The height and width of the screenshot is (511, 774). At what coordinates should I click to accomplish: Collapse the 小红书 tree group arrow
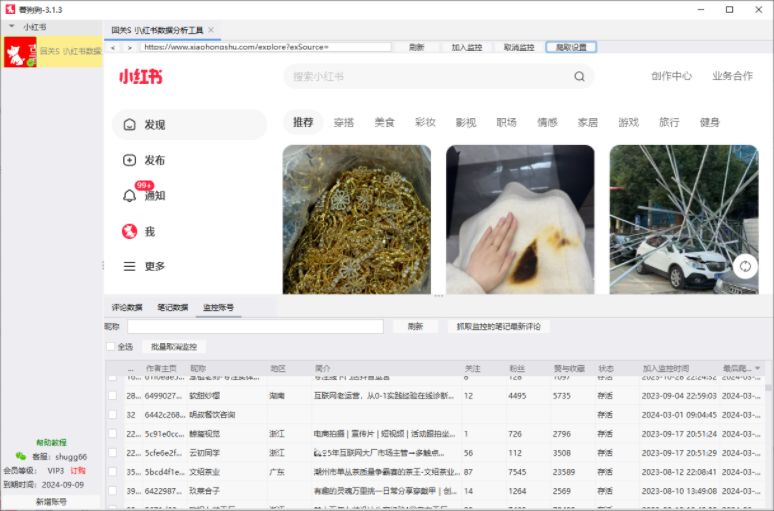11,26
